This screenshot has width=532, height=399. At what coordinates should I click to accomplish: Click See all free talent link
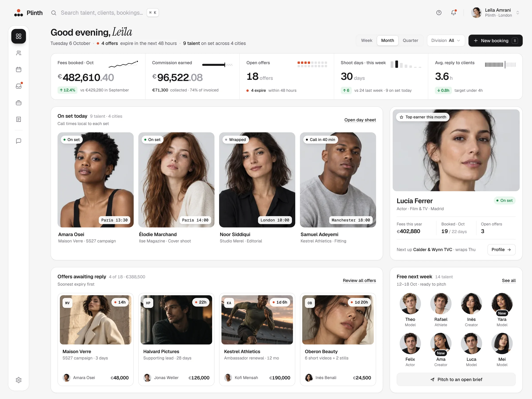point(509,280)
